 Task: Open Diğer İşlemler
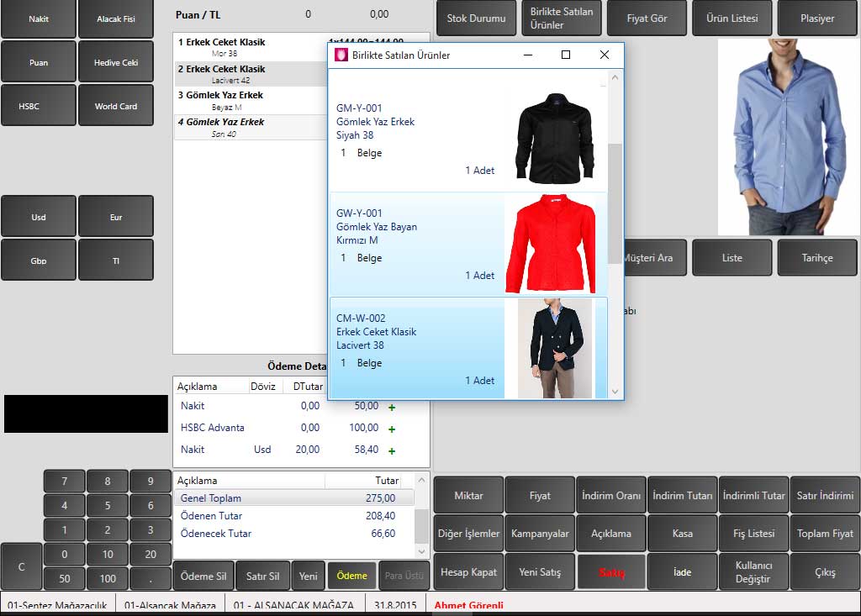tap(468, 533)
